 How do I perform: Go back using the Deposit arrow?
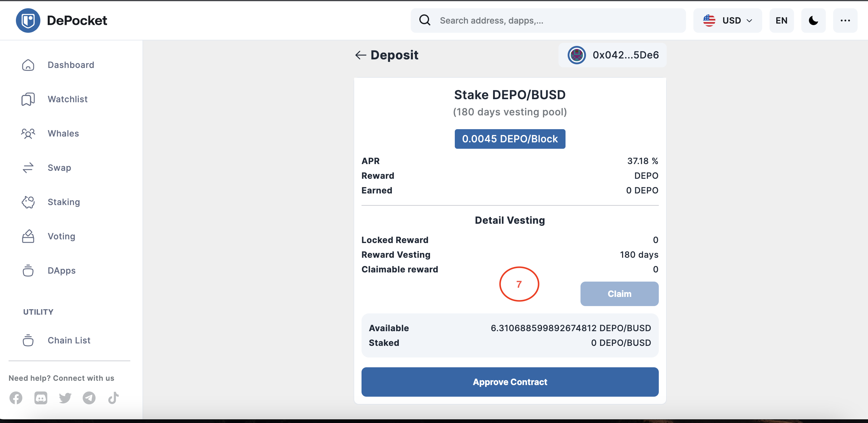[361, 55]
